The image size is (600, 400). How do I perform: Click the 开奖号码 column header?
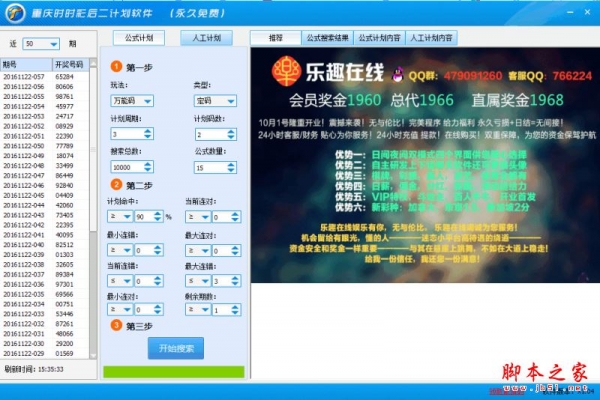coord(70,64)
